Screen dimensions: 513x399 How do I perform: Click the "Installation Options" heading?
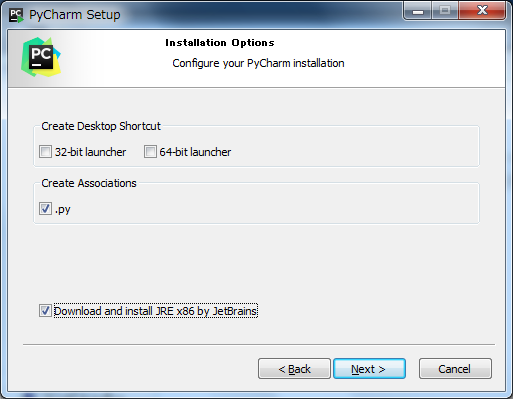[x=220, y=43]
